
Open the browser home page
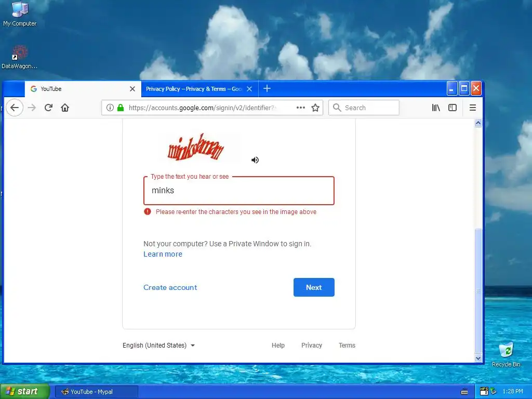pos(65,108)
